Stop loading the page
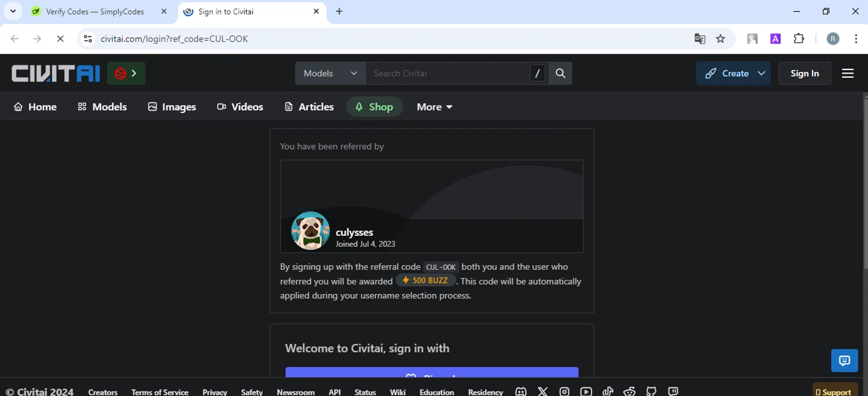The image size is (868, 396). tap(60, 39)
